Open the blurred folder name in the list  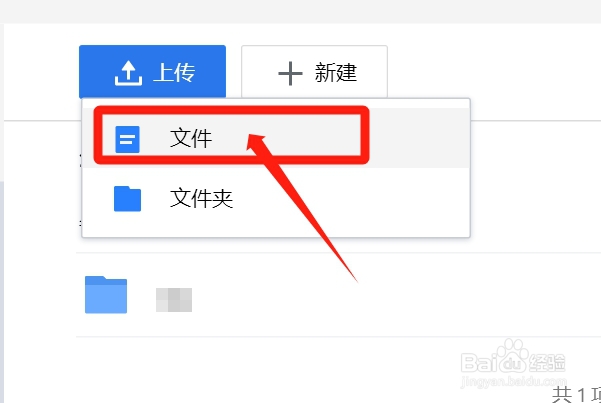point(174,300)
